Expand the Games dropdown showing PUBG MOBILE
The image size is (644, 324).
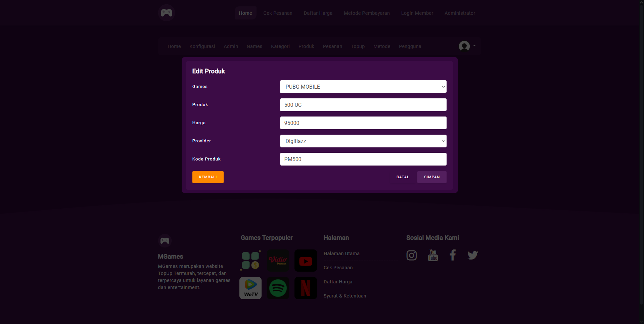[363, 87]
